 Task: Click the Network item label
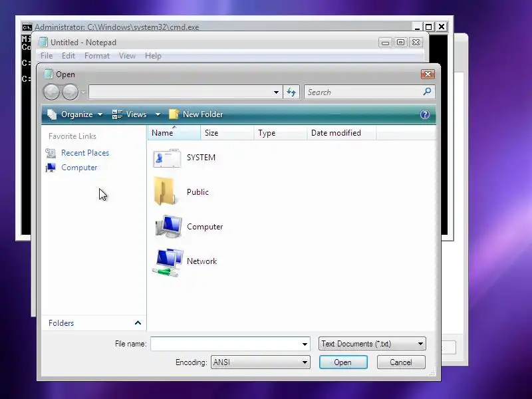pos(201,261)
